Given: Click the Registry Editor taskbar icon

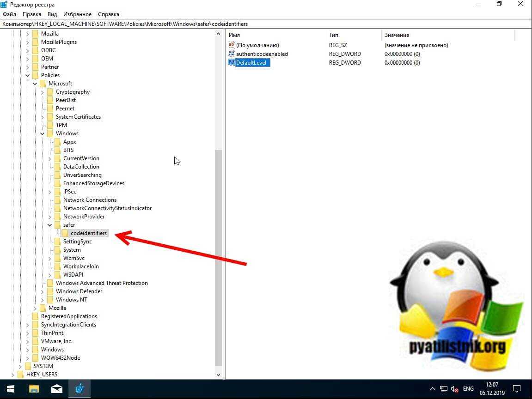Looking at the screenshot, I should click(x=79, y=389).
